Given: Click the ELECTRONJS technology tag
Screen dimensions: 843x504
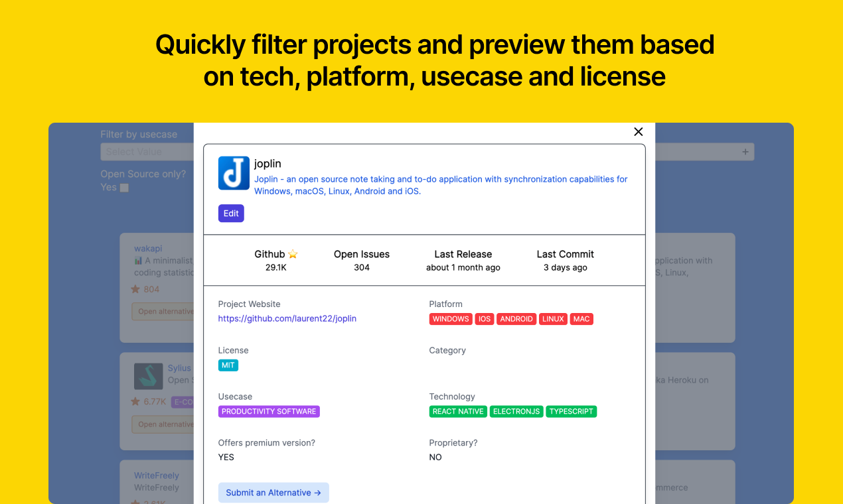Looking at the screenshot, I should click(516, 412).
